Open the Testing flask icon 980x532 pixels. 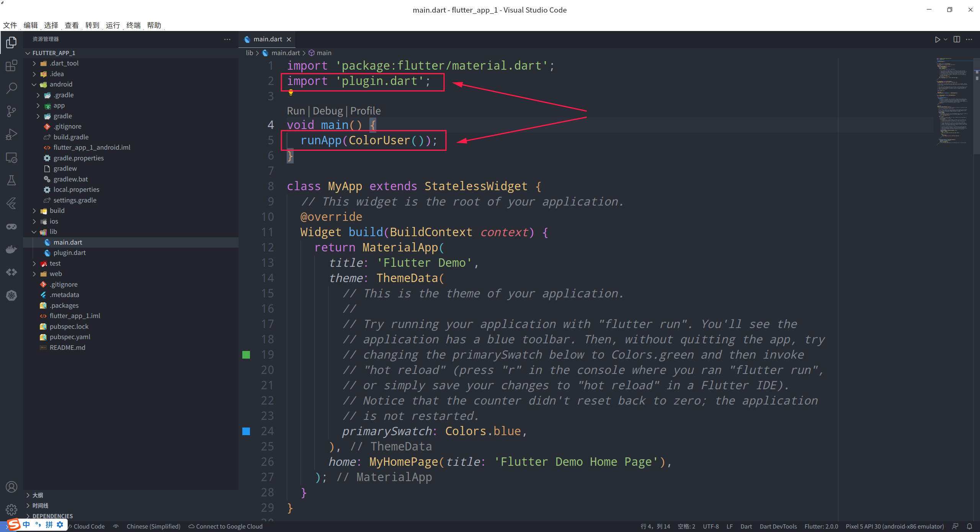click(11, 180)
